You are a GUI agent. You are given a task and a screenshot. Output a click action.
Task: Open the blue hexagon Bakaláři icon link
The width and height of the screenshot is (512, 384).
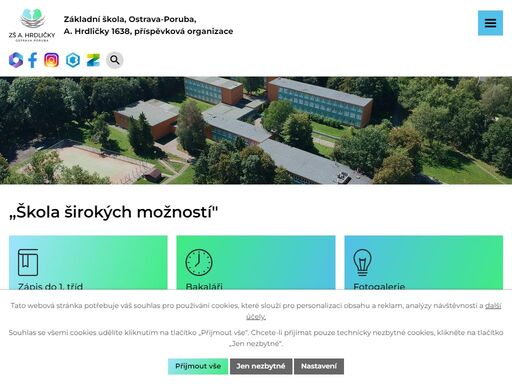click(x=73, y=60)
